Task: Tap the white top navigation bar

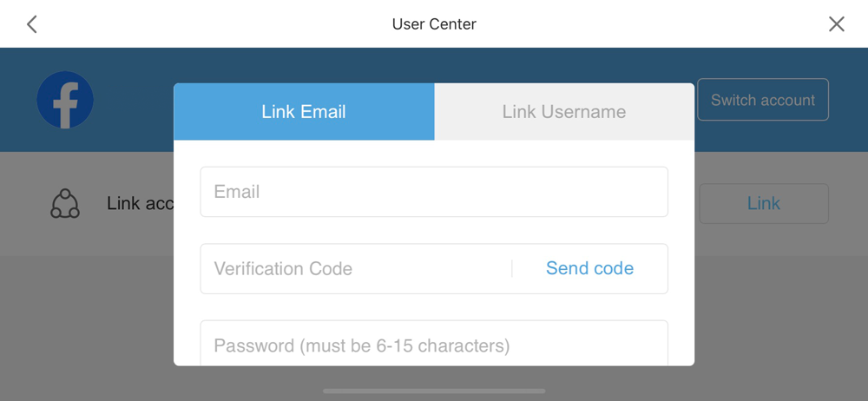Action: [x=217, y=24]
